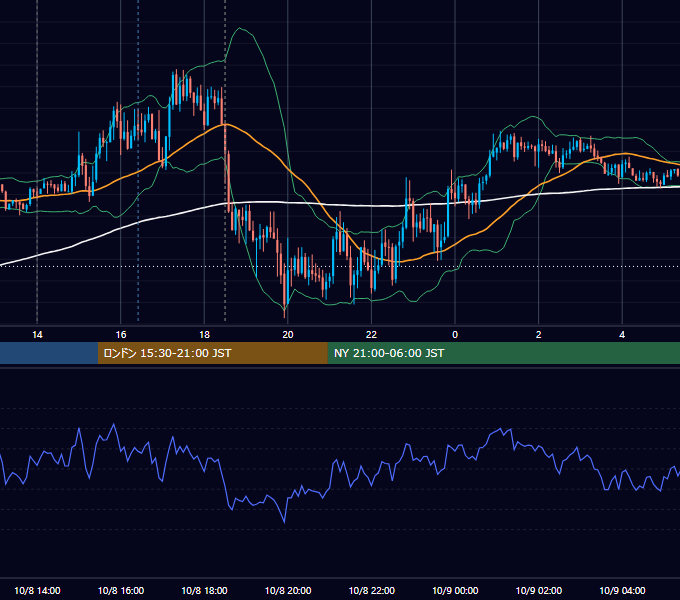Select the ロンドン 15:30-21:00 JST session bar
The width and height of the screenshot is (680, 600).
click(212, 353)
